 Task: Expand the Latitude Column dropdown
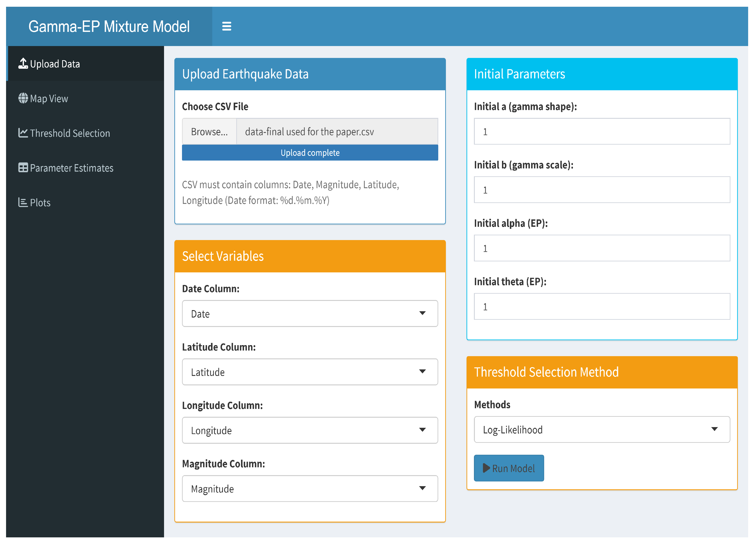point(310,372)
